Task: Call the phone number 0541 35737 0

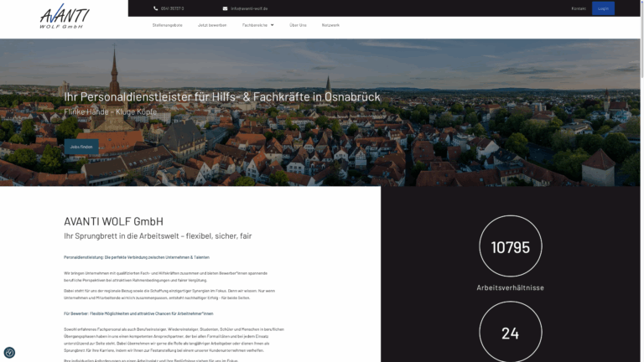Action: pos(173,8)
